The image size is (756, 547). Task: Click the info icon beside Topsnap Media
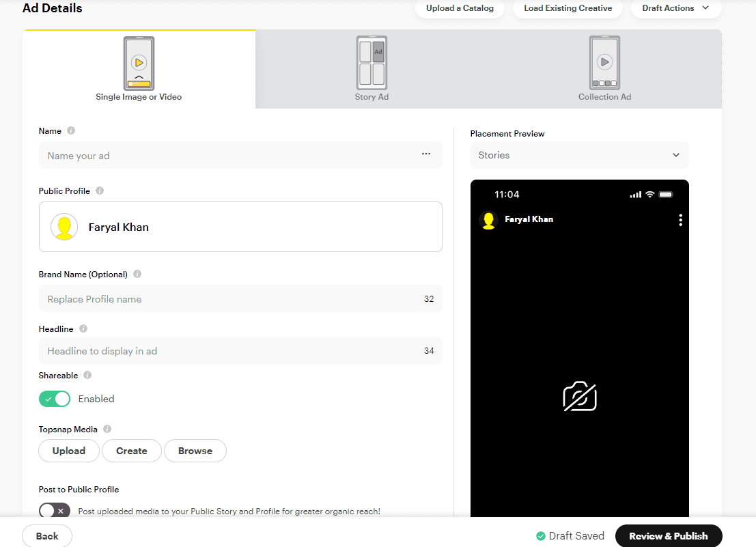pos(107,429)
